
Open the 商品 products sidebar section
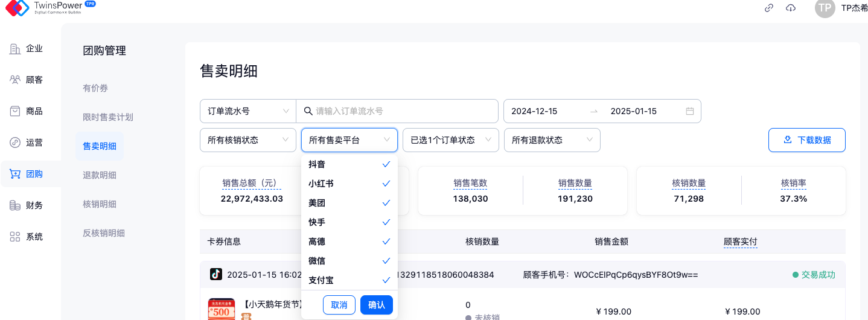coord(27,111)
